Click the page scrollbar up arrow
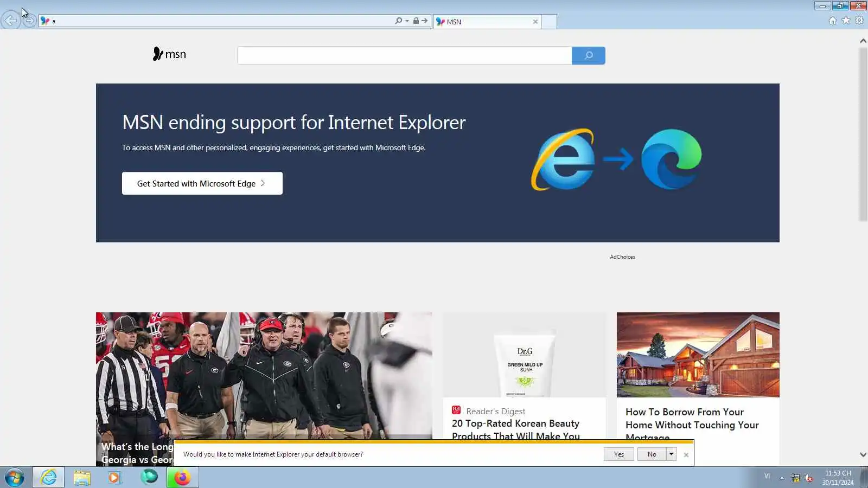 [863, 41]
